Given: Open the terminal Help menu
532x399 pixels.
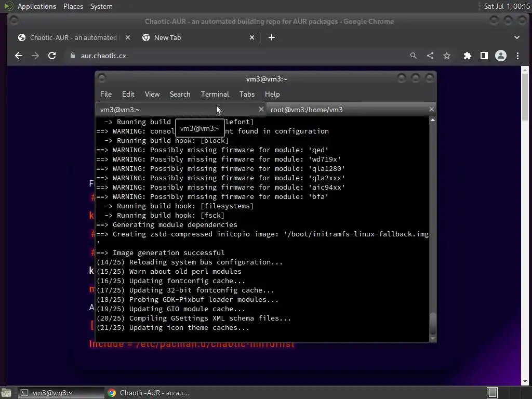Looking at the screenshot, I should click(x=272, y=94).
